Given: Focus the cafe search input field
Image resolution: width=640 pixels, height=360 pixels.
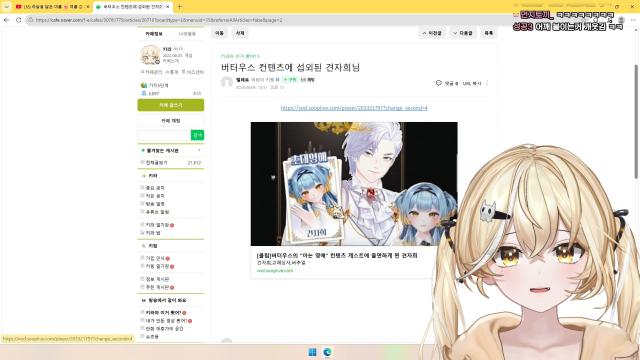Looking at the screenshot, I should click(x=164, y=135).
